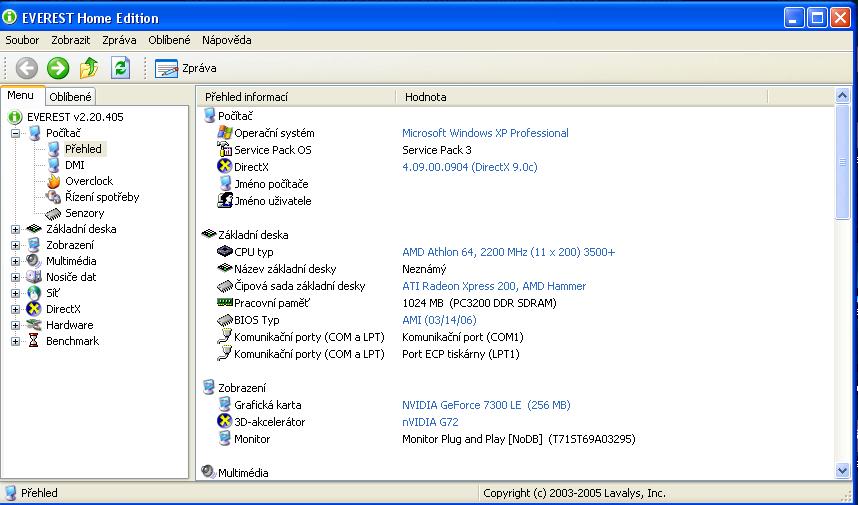
Task: Switch to the Oblíbené tab
Action: click(x=71, y=97)
